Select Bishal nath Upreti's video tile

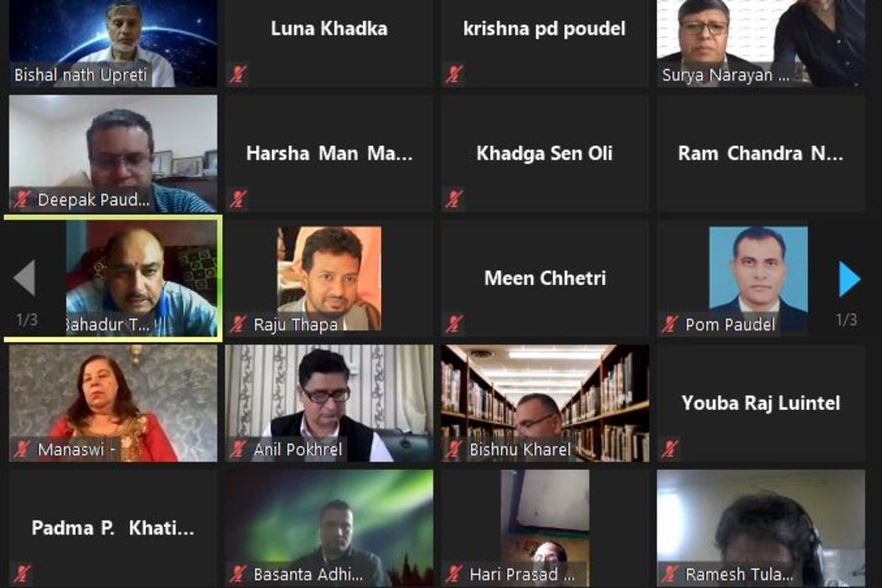113,44
